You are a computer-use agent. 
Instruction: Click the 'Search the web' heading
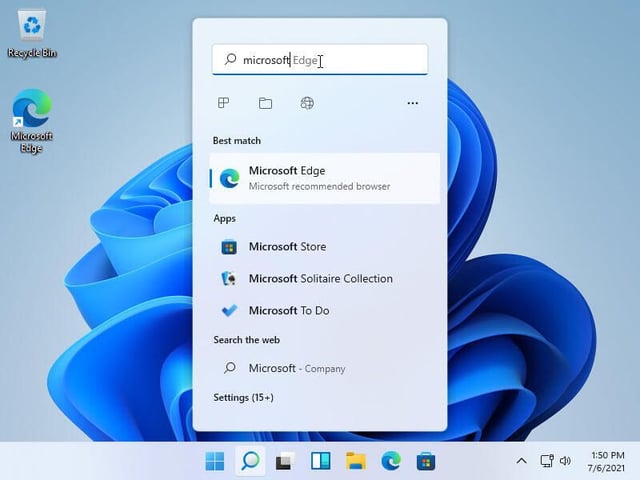[247, 340]
